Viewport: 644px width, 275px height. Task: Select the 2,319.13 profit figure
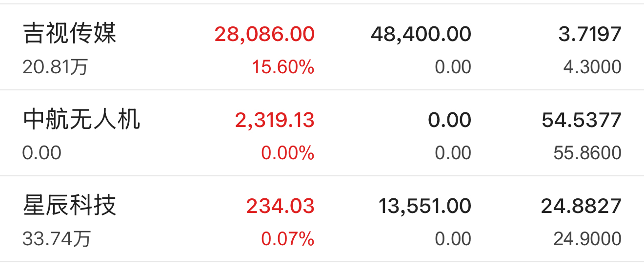click(275, 121)
